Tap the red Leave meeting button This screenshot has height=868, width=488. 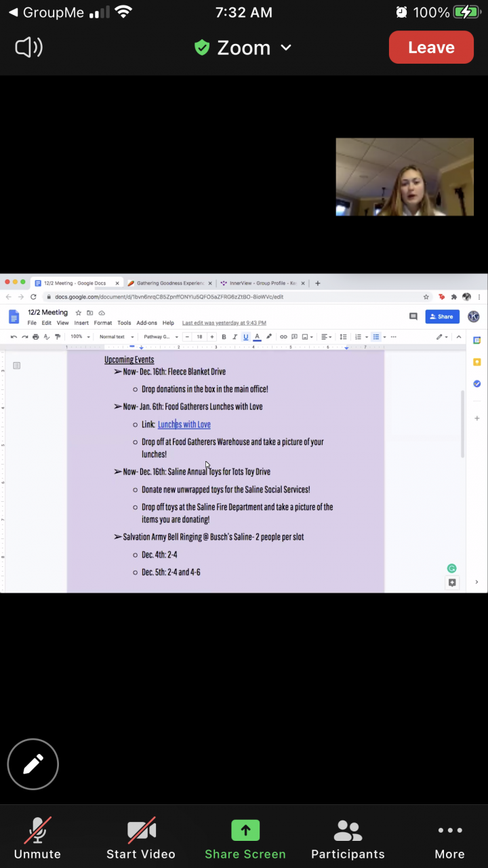431,47
